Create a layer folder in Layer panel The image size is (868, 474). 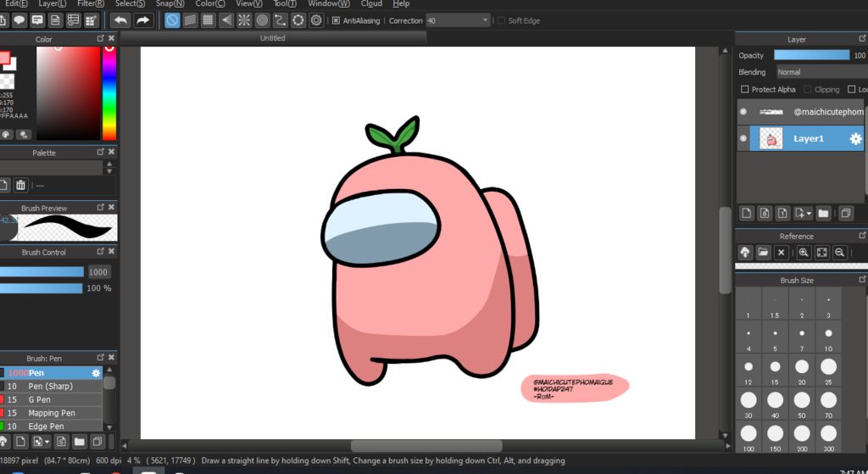pyautogui.click(x=823, y=213)
